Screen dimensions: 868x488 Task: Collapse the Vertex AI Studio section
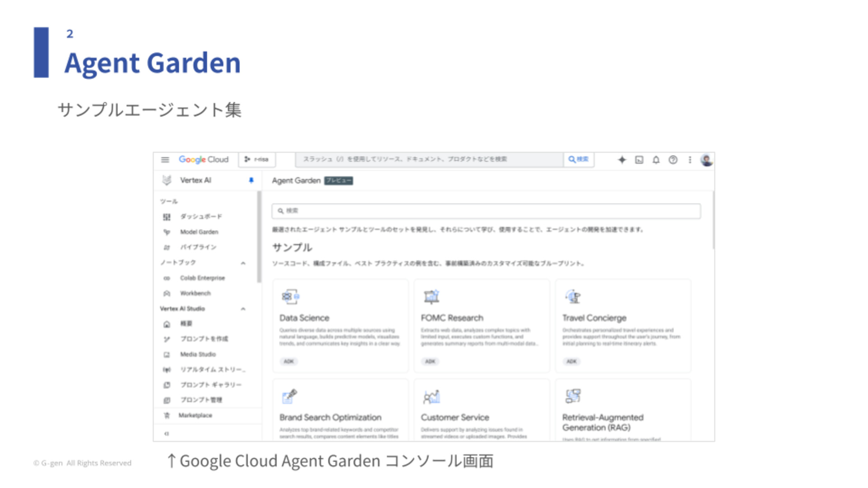pyautogui.click(x=243, y=309)
